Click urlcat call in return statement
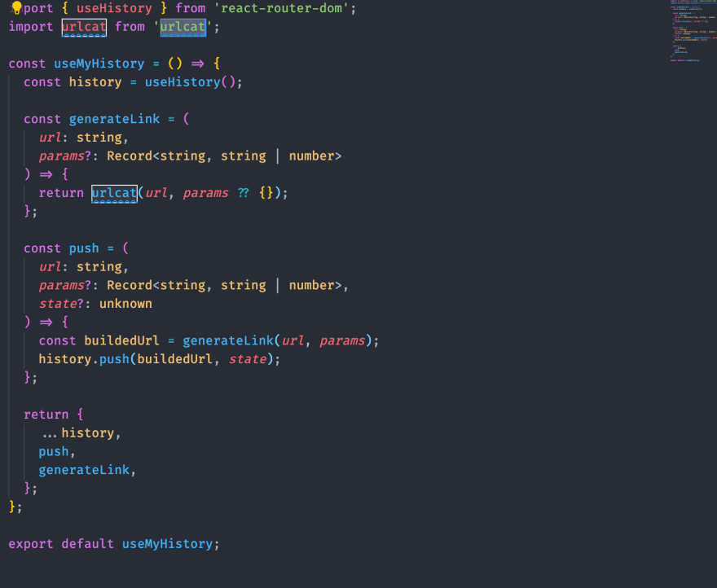 (x=114, y=193)
